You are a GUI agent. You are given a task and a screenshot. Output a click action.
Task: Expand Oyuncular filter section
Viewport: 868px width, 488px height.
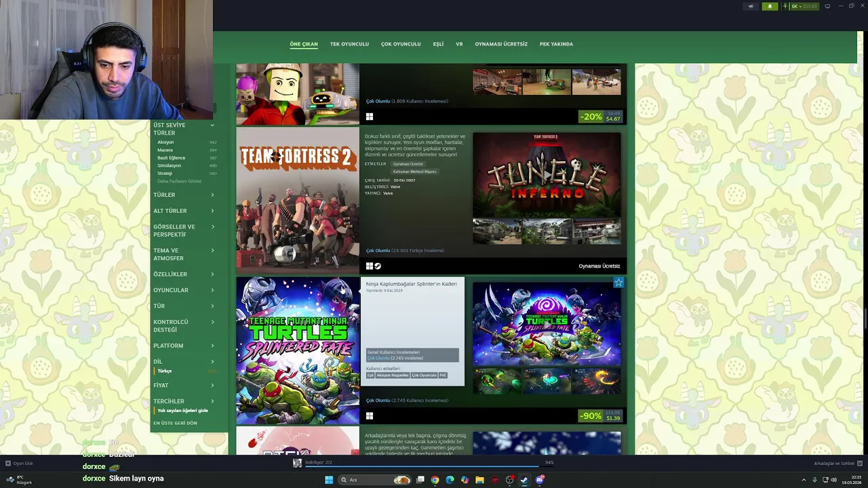click(x=183, y=290)
